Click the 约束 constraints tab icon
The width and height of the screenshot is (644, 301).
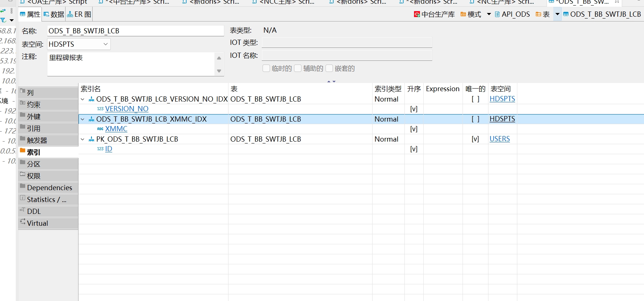click(23, 103)
